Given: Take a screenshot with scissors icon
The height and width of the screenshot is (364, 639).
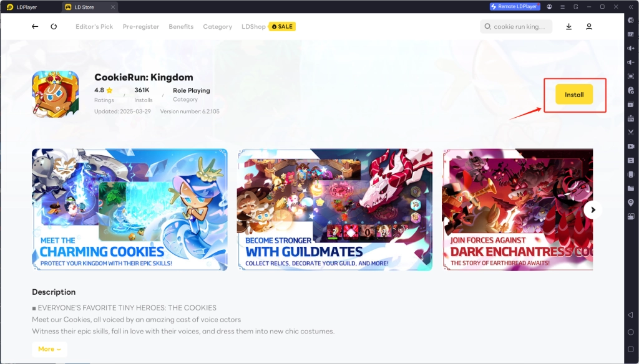Looking at the screenshot, I should [631, 132].
